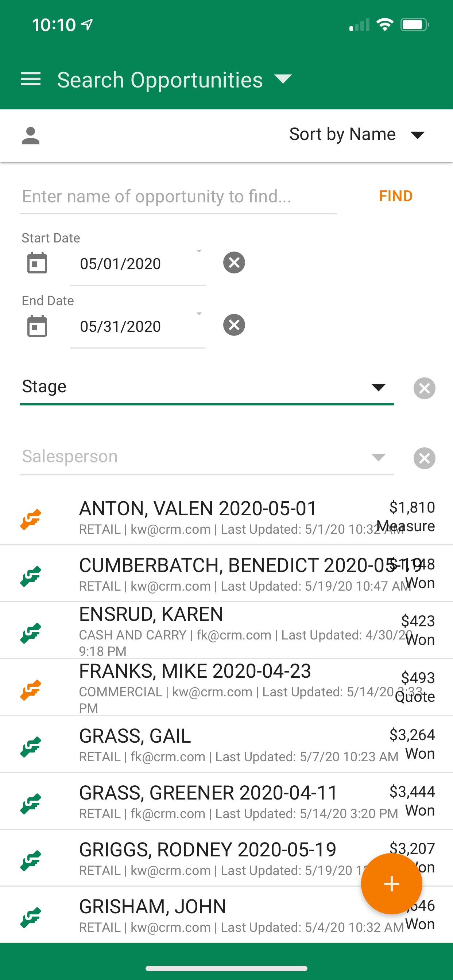Tap the orange add opportunity button

click(391, 883)
